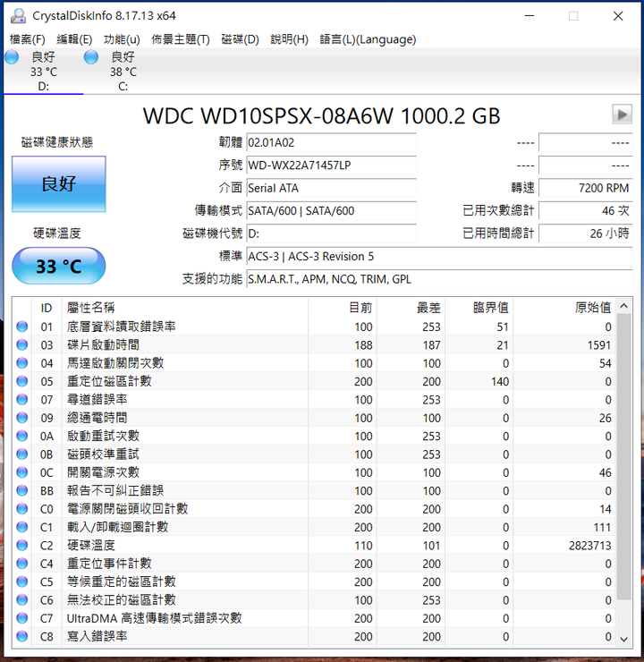Select the 寫入錯誤率 row
644x662 pixels.
tap(315, 636)
